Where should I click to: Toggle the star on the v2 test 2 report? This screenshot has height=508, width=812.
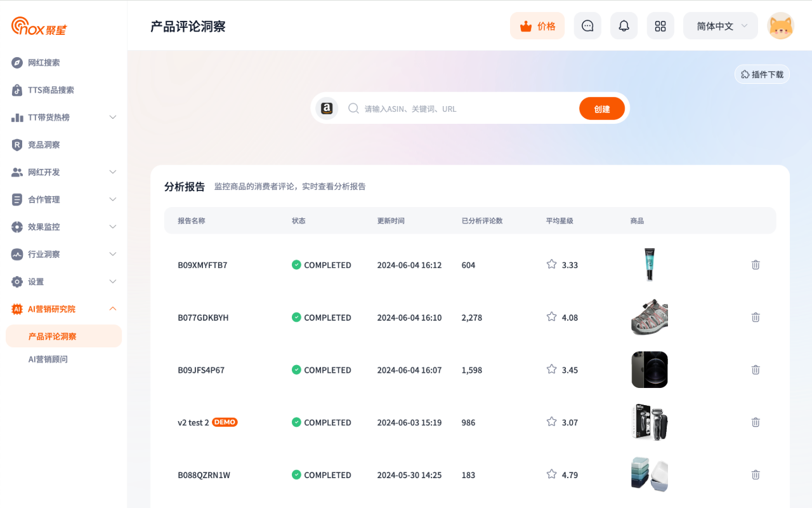coord(551,422)
